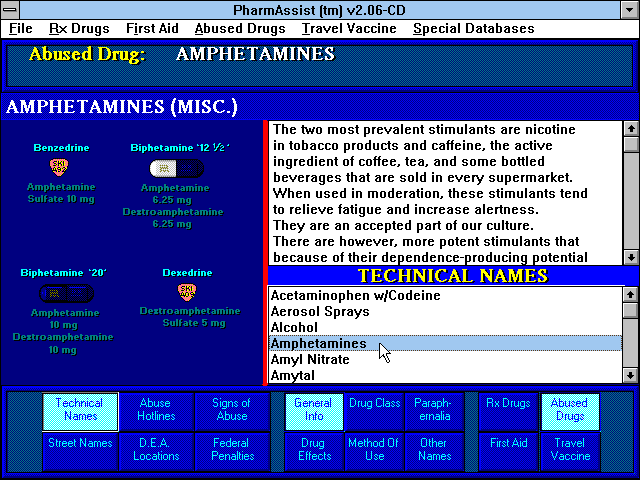The height and width of the screenshot is (480, 640).
Task: Click the Biphetamine 20 black capsule image
Action: [67, 293]
